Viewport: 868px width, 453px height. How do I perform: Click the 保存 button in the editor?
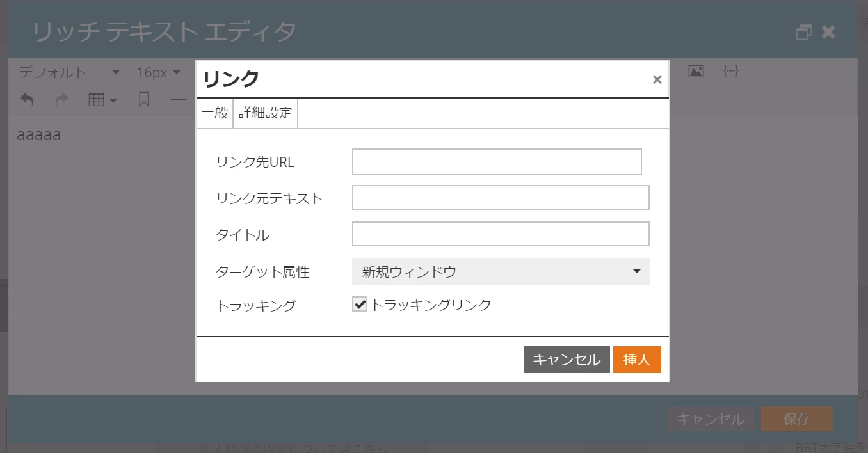797,419
